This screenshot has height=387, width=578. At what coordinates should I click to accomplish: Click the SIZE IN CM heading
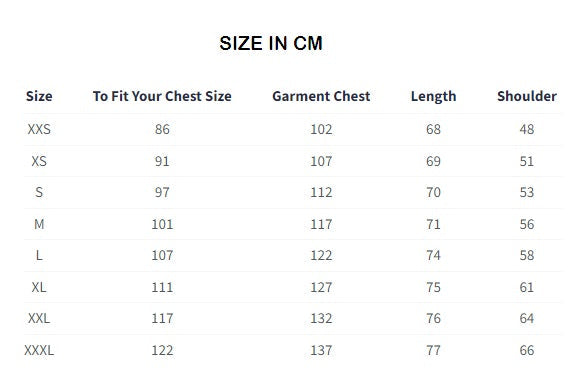tap(271, 43)
